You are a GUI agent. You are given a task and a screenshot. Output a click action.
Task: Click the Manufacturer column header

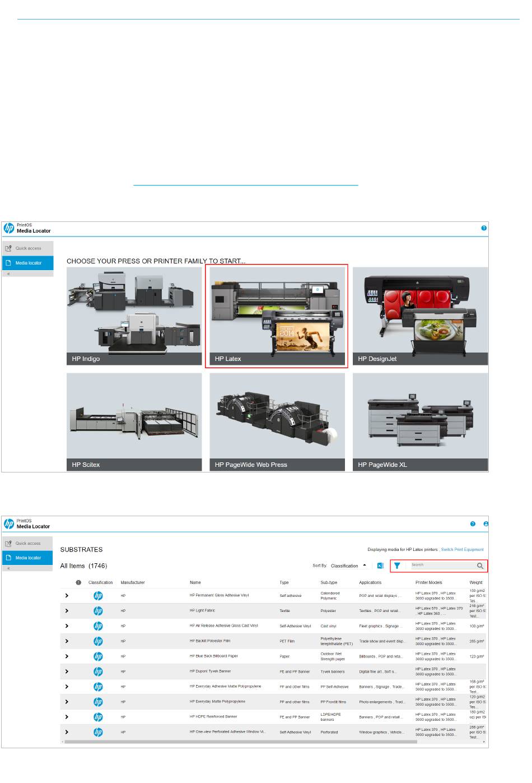tap(133, 583)
